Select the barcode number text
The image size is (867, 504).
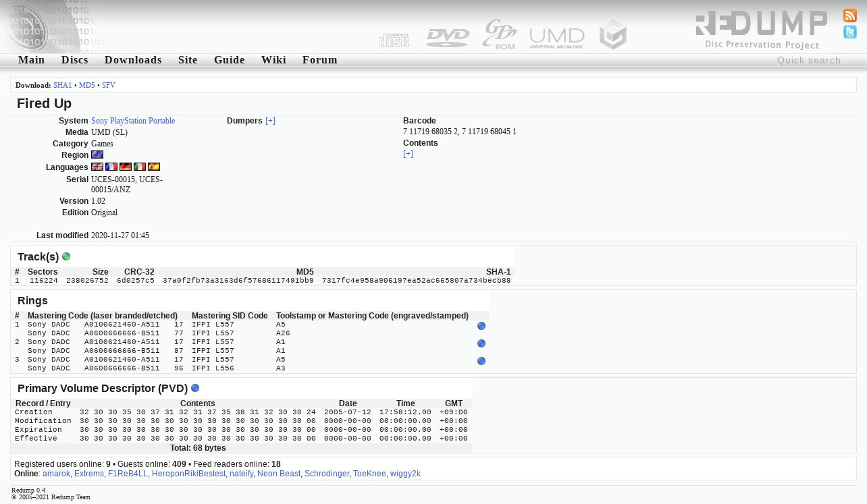click(x=460, y=132)
